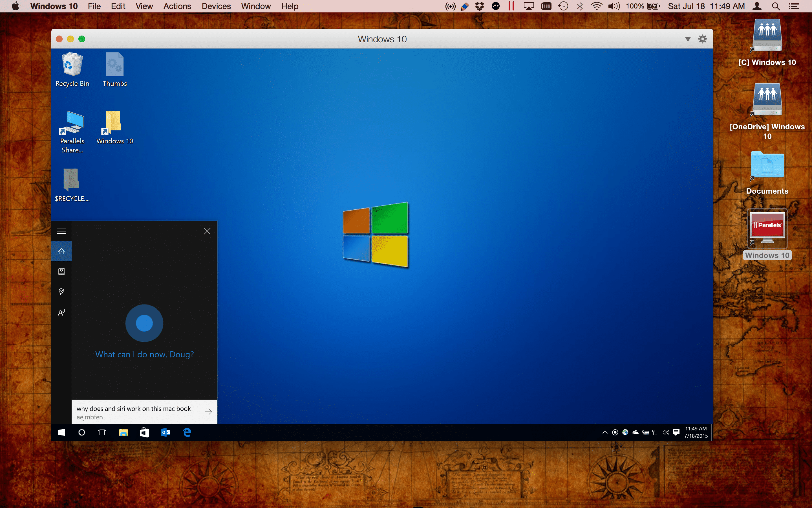812x508 pixels.
Task: Select $RECYCLE folder icon
Action: (72, 185)
